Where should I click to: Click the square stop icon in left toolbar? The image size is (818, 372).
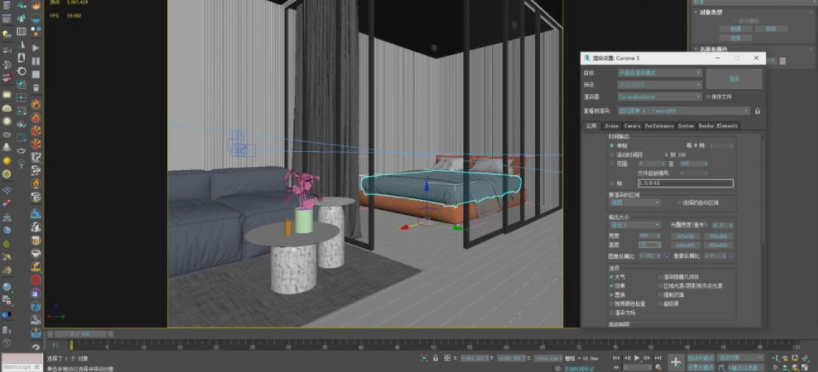(36, 75)
